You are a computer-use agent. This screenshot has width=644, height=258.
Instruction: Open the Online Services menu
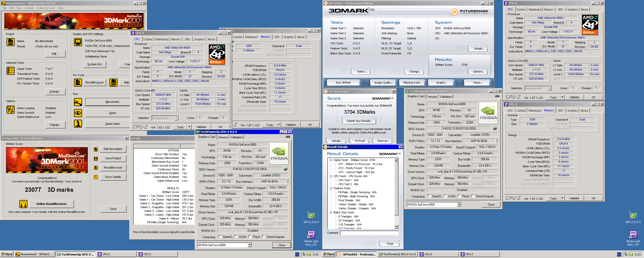pos(46,8)
